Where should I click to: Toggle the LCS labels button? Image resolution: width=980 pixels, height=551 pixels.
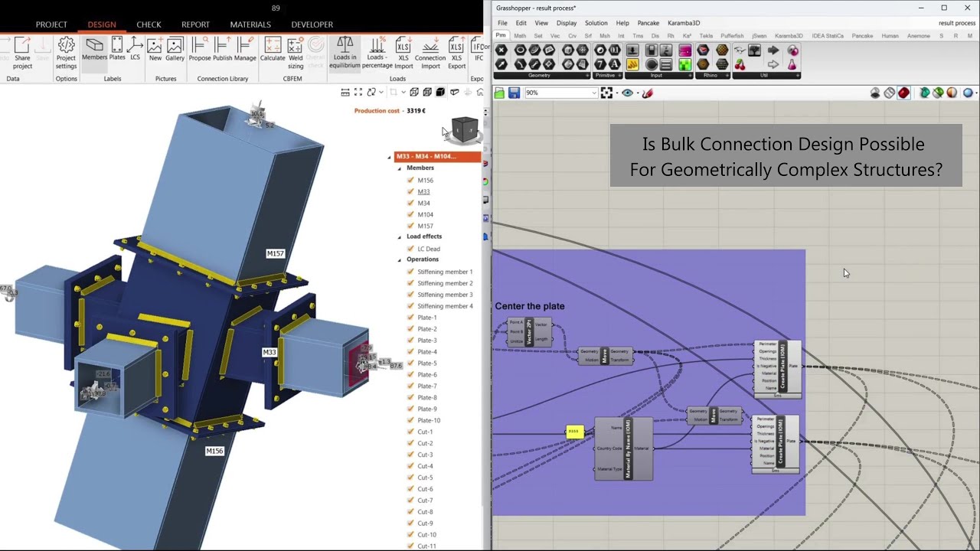135,50
